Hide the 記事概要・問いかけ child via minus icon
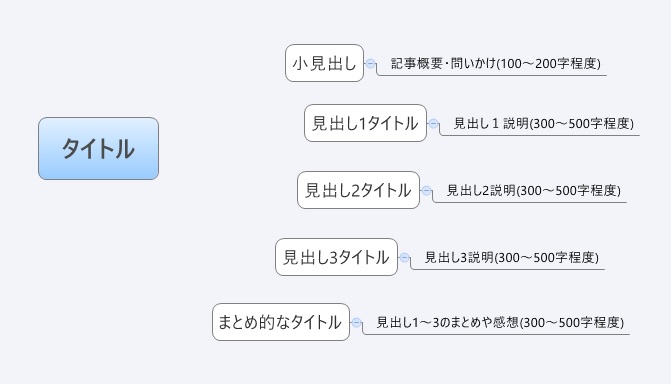Image resolution: width=671 pixels, height=384 pixels. pyautogui.click(x=371, y=64)
